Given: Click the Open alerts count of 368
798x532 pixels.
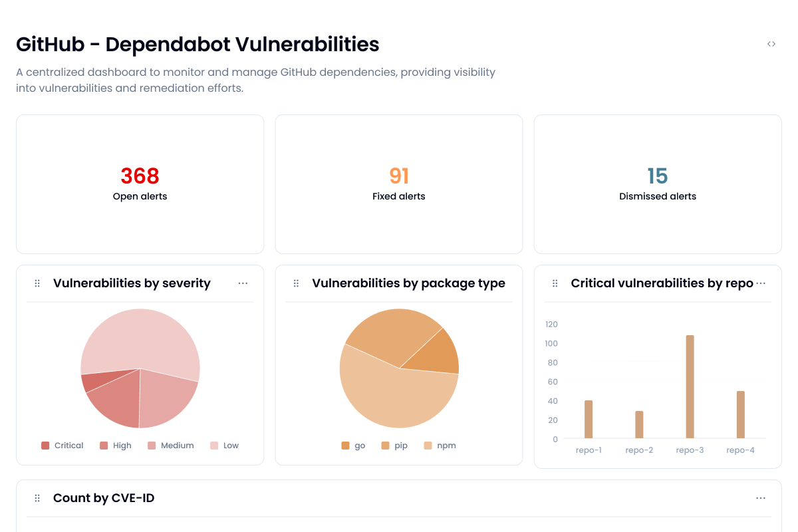Looking at the screenshot, I should pos(140,176).
